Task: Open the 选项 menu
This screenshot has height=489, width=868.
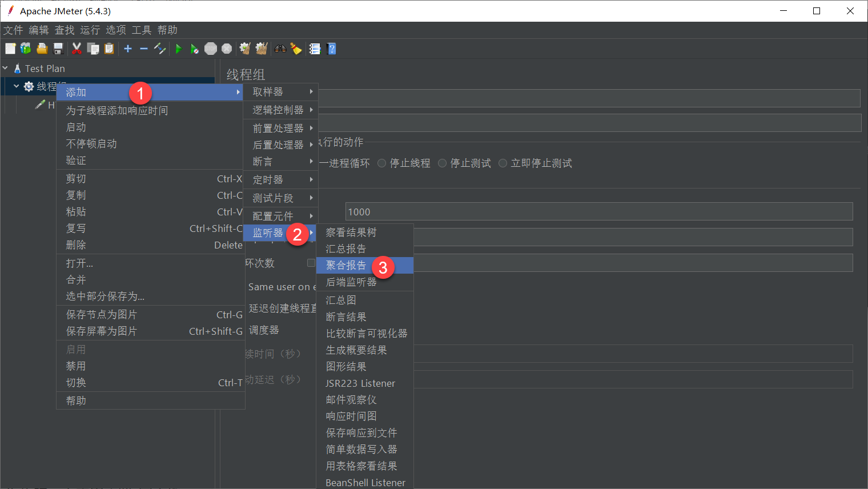Action: coord(116,30)
